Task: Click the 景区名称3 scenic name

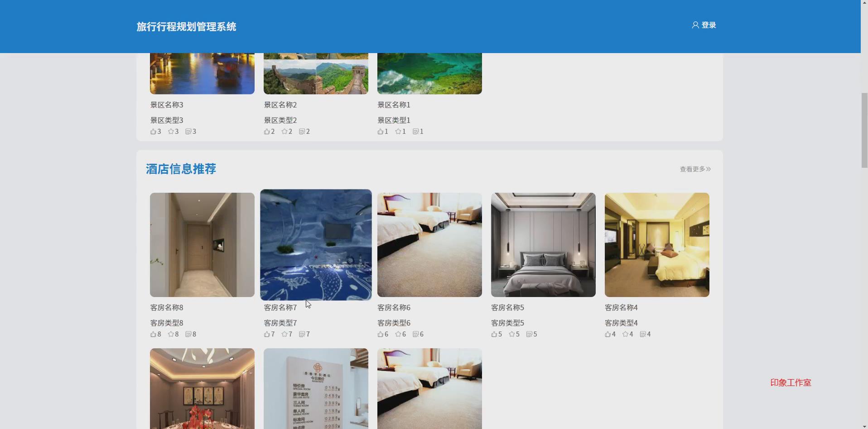Action: click(167, 105)
